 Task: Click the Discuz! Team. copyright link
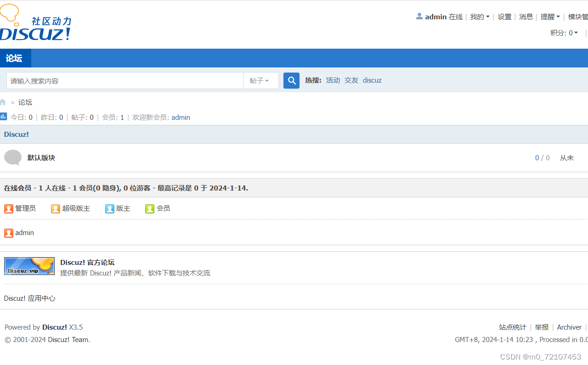pyautogui.click(x=69, y=340)
